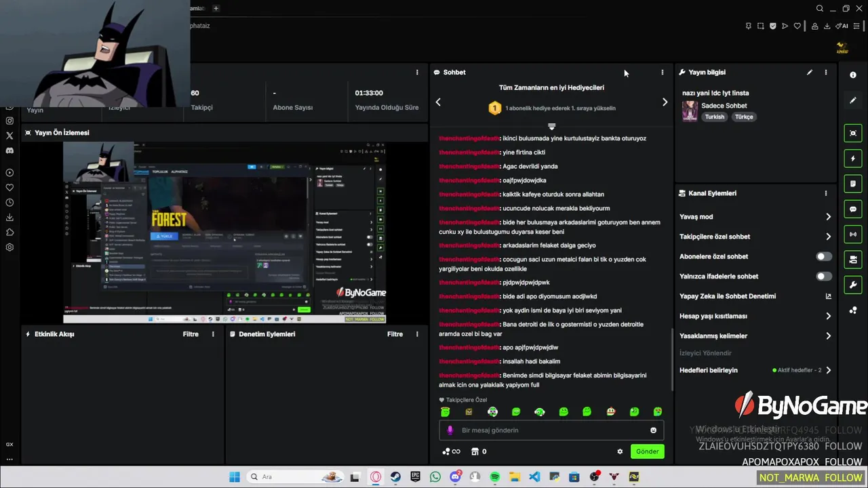Open the X (Twitter) sidebar icon
The width and height of the screenshot is (868, 488).
click(x=9, y=136)
